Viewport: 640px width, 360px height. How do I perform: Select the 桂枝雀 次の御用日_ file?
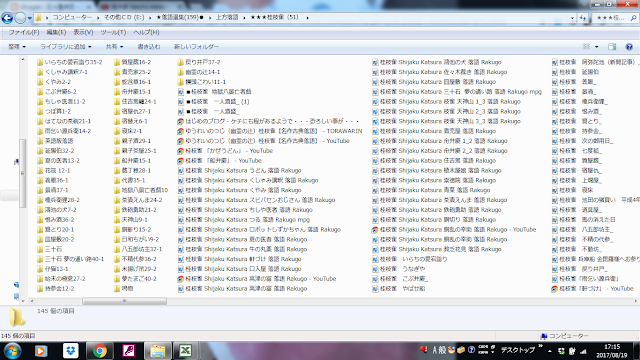(x=582, y=141)
